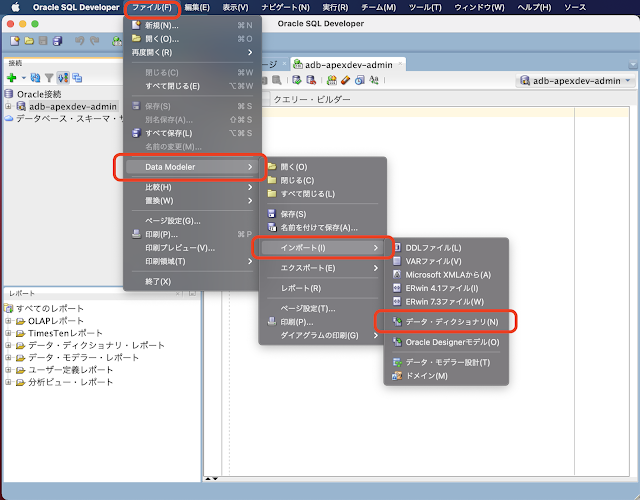Choose ドメイン(M) import option
Viewport: 640px width, 500px height.
[x=446, y=376]
